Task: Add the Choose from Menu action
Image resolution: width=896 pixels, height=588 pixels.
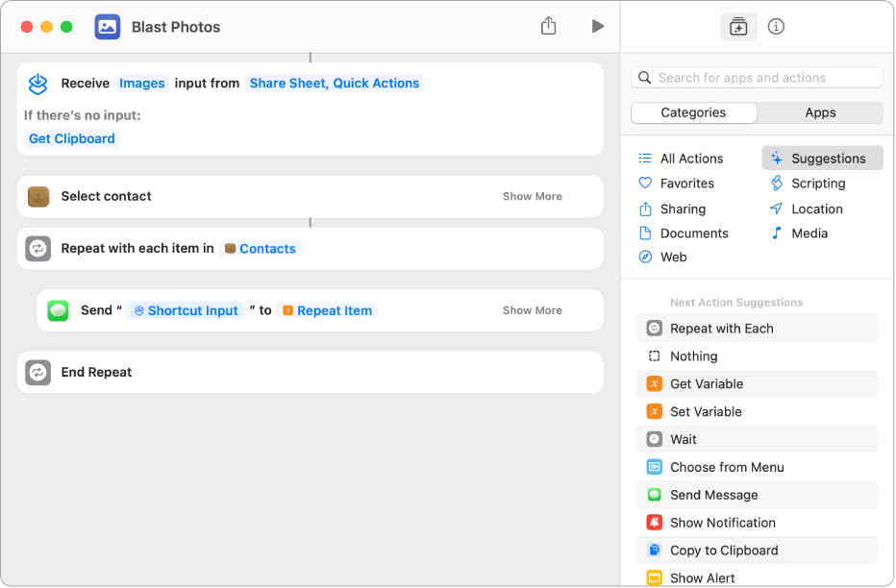Action: pyautogui.click(x=726, y=467)
